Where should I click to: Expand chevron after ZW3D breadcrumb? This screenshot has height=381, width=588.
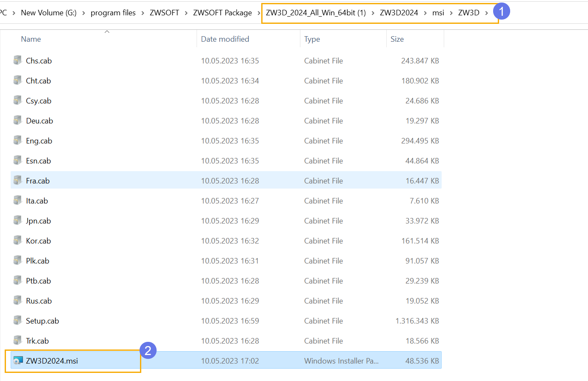point(486,13)
